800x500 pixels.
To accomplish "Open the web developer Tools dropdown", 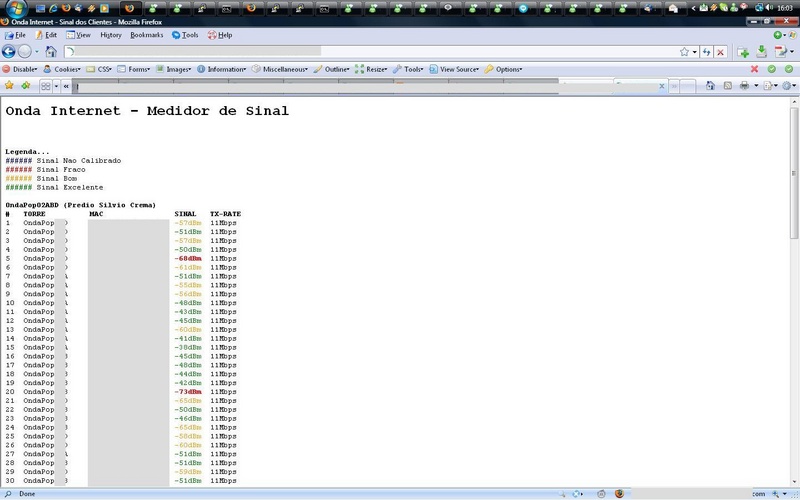I will pyautogui.click(x=408, y=69).
